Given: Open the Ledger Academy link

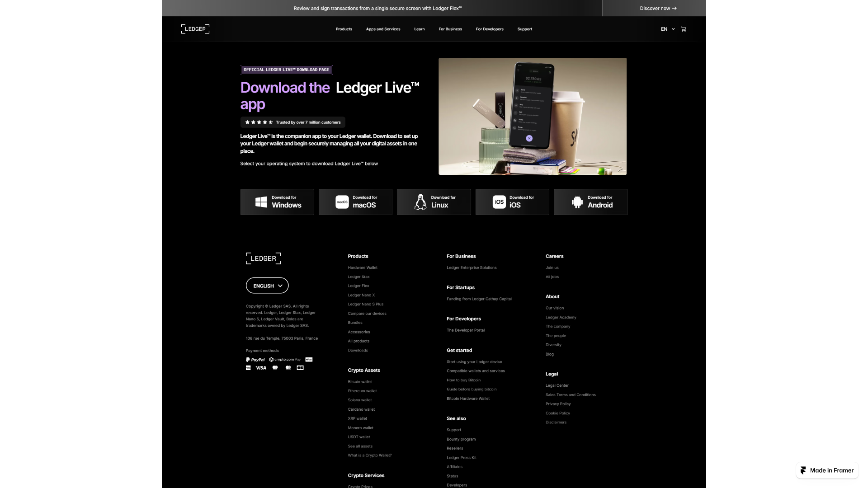Looking at the screenshot, I should point(561,317).
